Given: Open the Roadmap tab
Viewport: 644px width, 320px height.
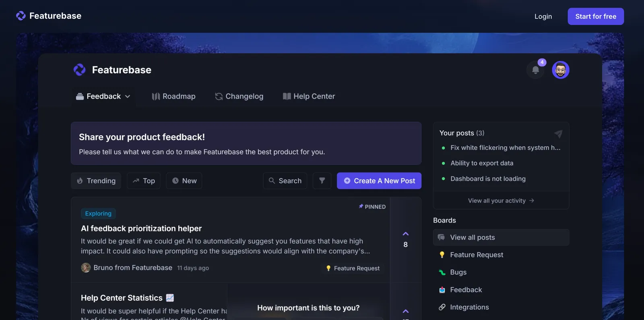Looking at the screenshot, I should point(173,96).
